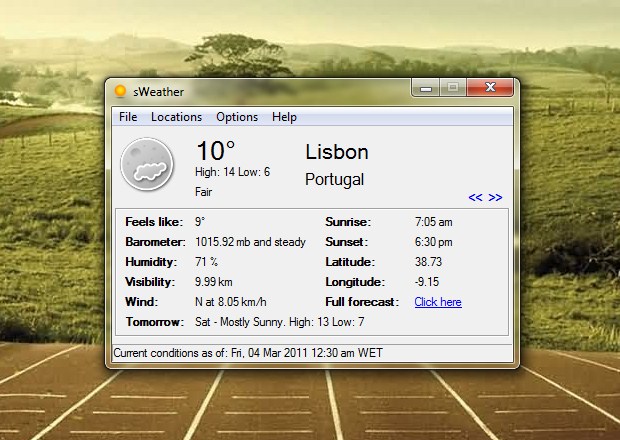
Task: Click the 'Barometer:' label
Action: click(x=155, y=242)
